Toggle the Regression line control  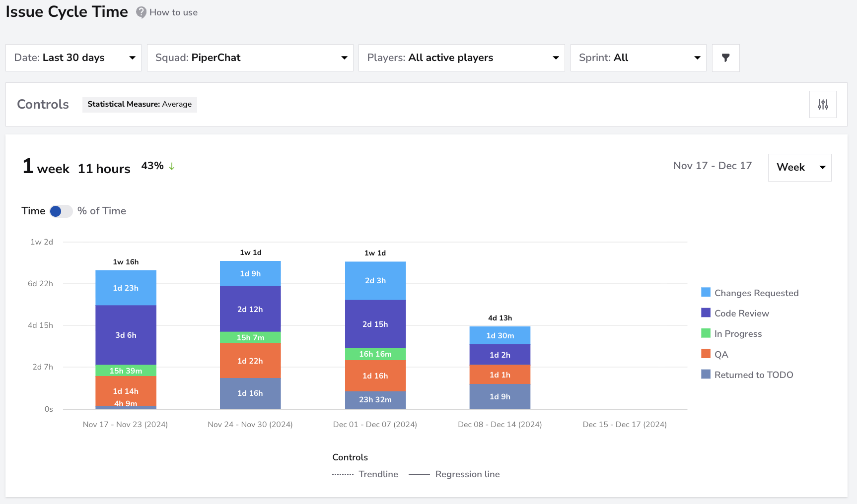[454, 474]
